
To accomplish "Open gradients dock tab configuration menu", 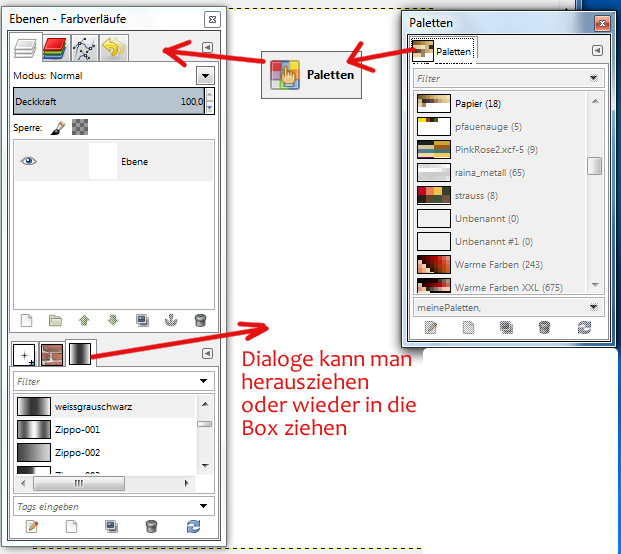I will point(207,353).
